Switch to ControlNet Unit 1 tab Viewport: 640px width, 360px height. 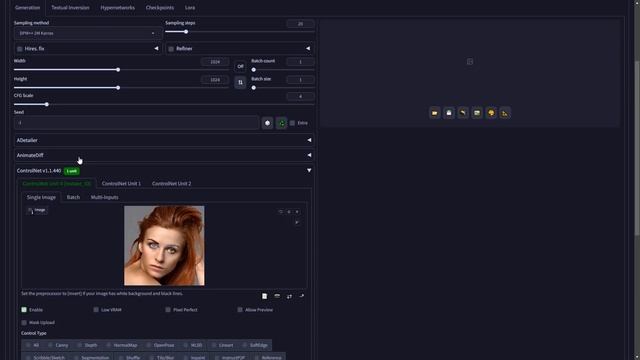coord(121,184)
